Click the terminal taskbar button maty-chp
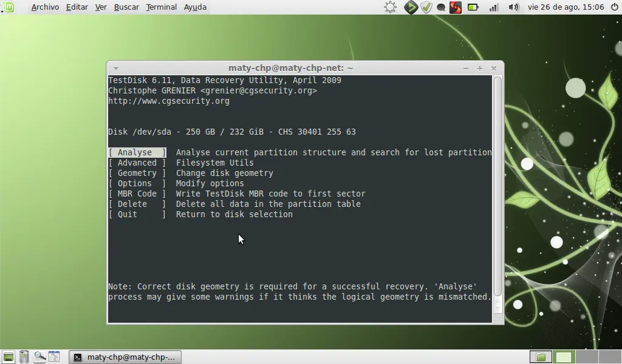Image resolution: width=622 pixels, height=364 pixels. pos(125,357)
